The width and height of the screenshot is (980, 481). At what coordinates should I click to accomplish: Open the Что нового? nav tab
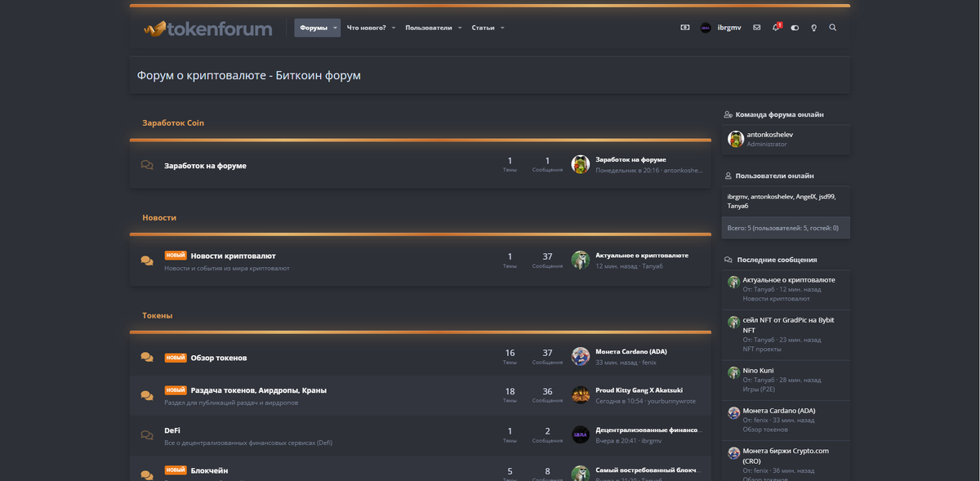pyautogui.click(x=367, y=28)
